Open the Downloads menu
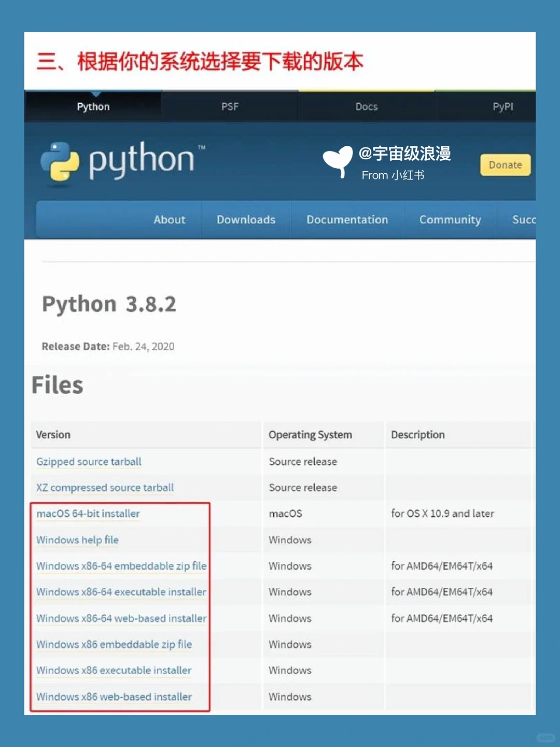 tap(245, 219)
